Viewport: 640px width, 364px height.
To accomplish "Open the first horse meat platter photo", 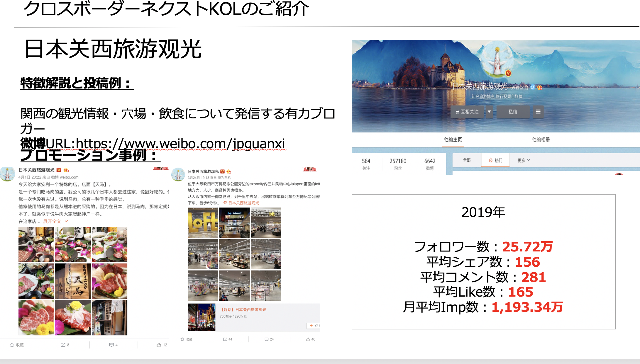I will [36, 244].
